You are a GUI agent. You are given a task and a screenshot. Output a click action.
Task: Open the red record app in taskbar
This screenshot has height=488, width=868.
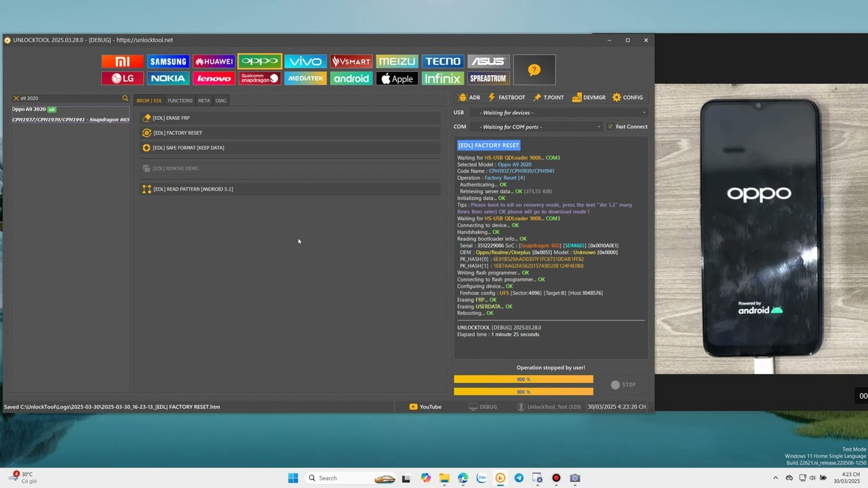coord(556,478)
